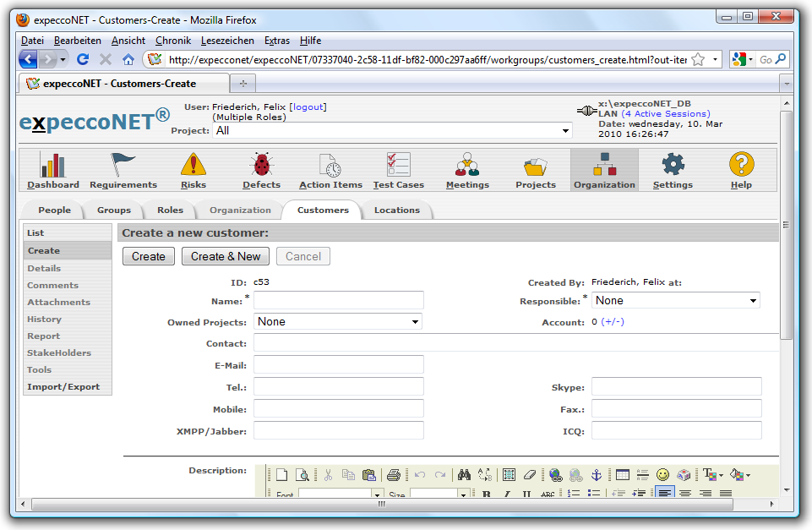
Task: Open Settings gear icon
Action: click(x=673, y=170)
